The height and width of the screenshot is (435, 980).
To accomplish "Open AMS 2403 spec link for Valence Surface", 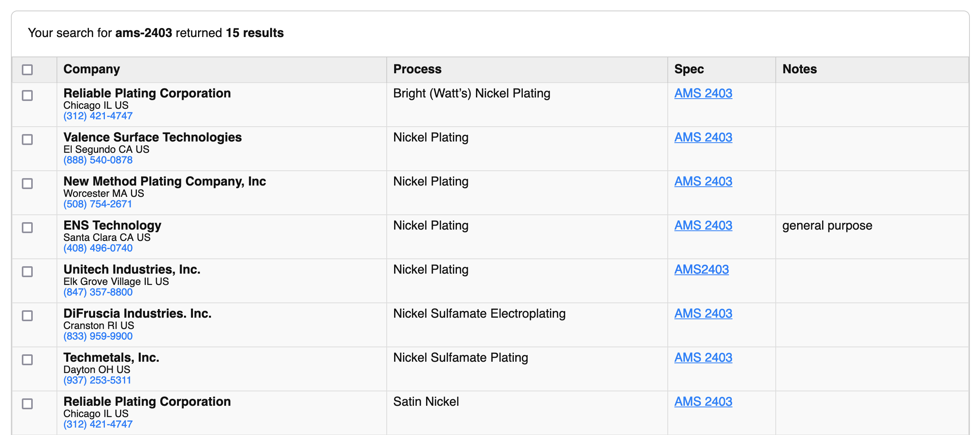I will click(x=703, y=138).
